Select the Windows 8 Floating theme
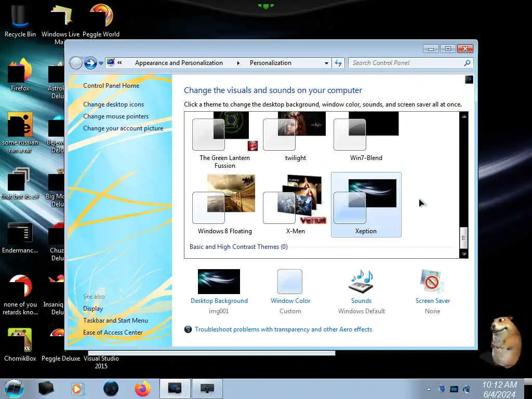The width and height of the screenshot is (532, 399). coord(224,205)
